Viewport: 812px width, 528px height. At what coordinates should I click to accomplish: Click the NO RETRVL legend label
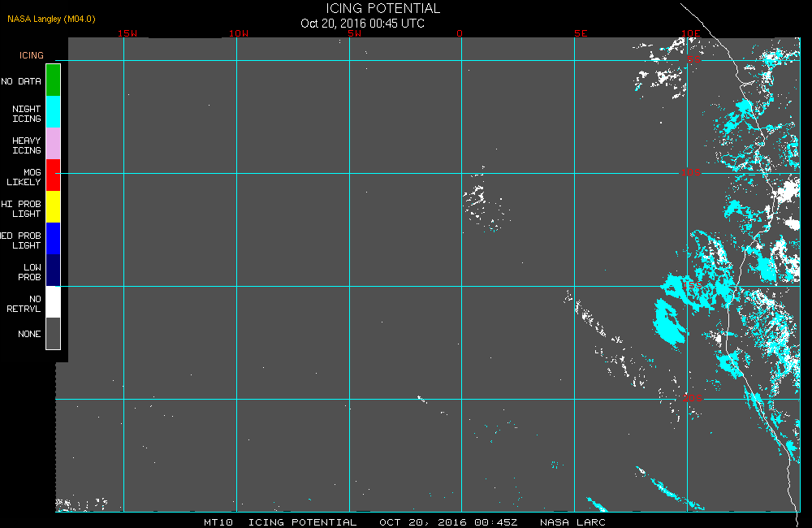pos(24,304)
